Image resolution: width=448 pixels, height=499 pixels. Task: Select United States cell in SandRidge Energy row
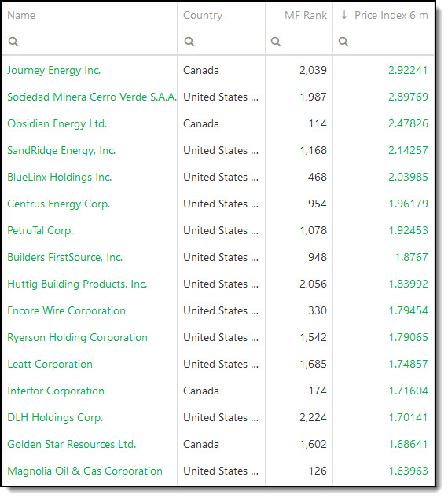(x=221, y=151)
